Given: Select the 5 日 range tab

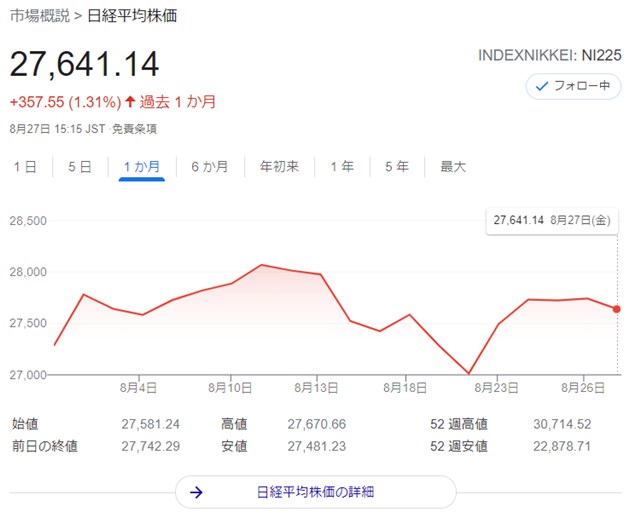Looking at the screenshot, I should pos(80,167).
